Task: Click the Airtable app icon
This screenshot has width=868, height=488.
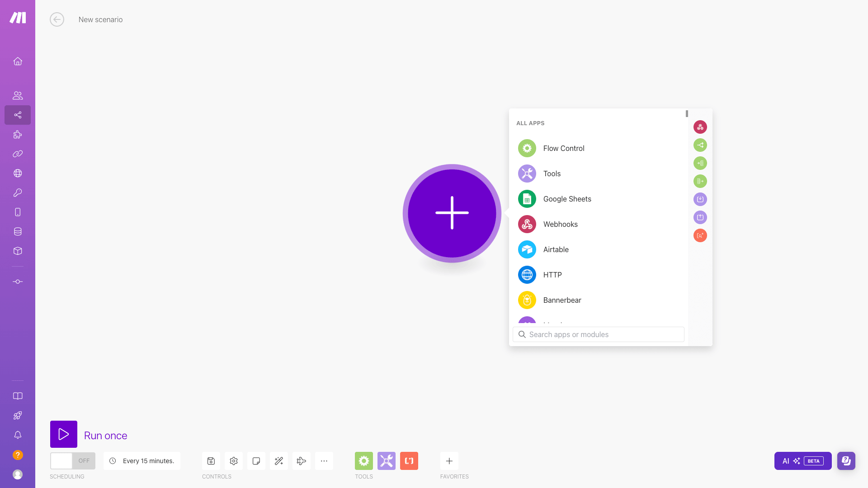Action: tap(527, 249)
